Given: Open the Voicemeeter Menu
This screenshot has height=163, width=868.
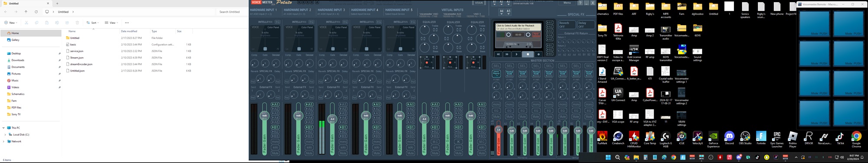Looking at the screenshot, I should coord(567,3).
